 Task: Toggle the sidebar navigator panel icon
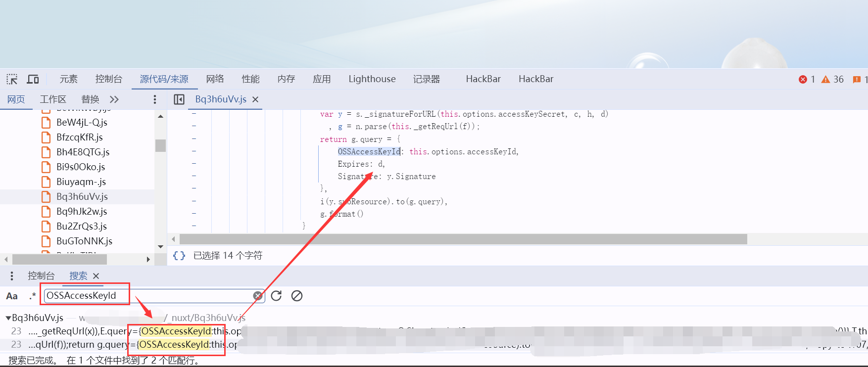(179, 99)
